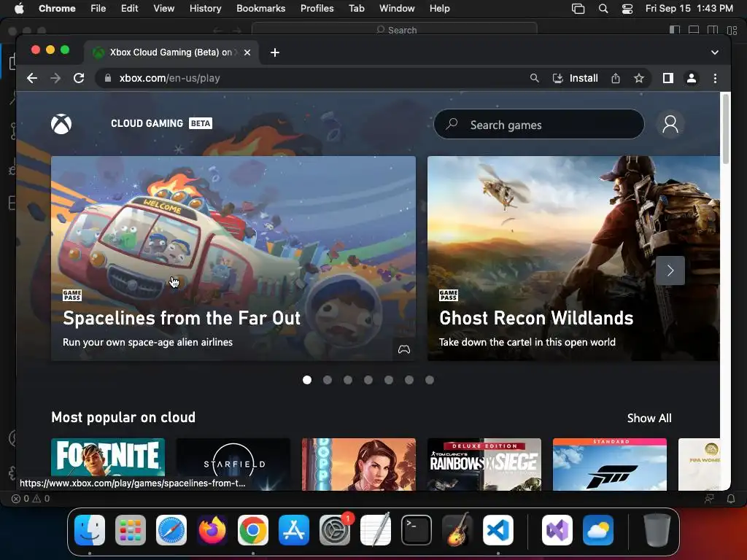Select the fourth carousel dot
The image size is (747, 560).
pyautogui.click(x=368, y=380)
